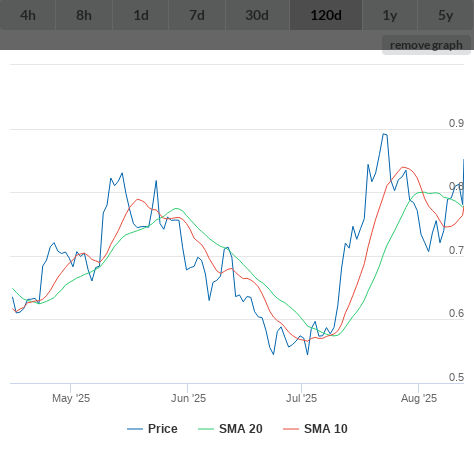
Task: Click the green SMA 20 line marker
Action: pyautogui.click(x=206, y=429)
